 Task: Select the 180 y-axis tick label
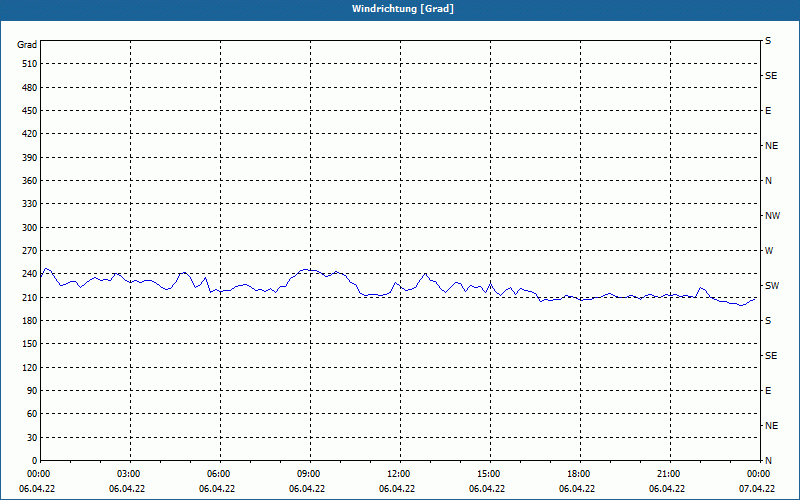[30, 321]
